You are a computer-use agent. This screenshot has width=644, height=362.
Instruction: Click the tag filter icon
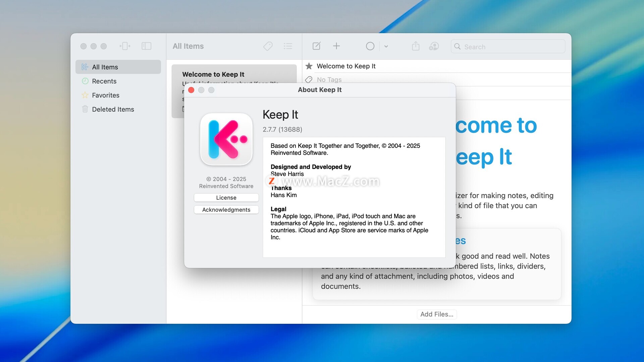pyautogui.click(x=268, y=46)
